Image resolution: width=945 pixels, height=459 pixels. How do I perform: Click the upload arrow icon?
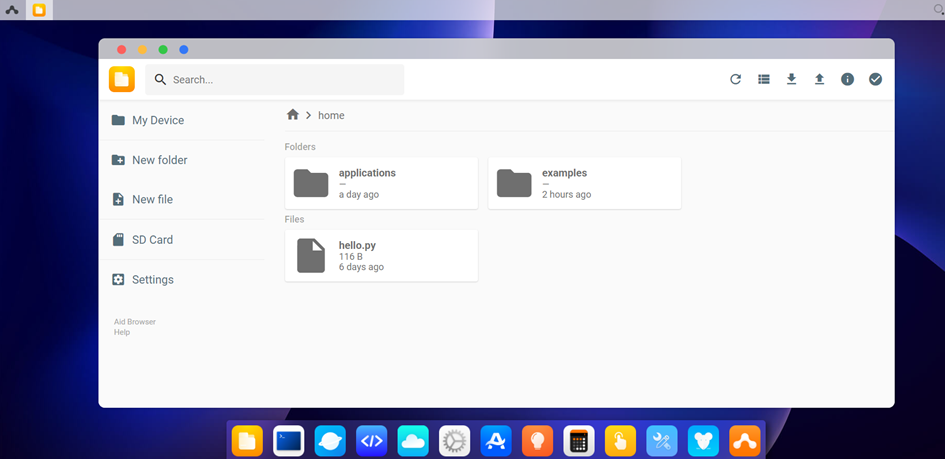tap(819, 79)
